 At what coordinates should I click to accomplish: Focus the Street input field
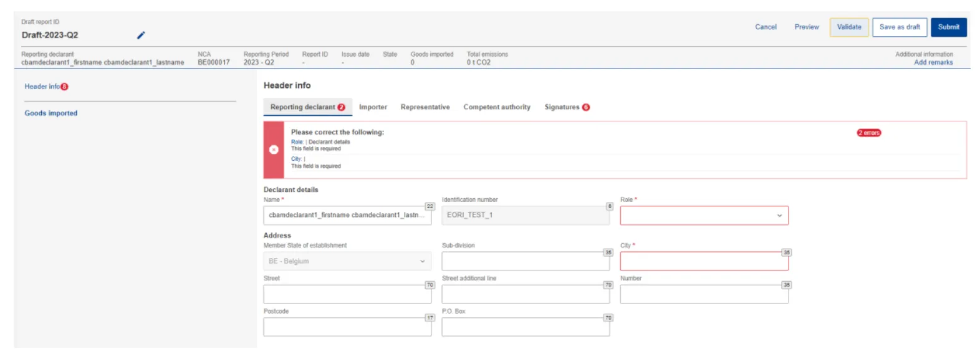[x=347, y=294]
